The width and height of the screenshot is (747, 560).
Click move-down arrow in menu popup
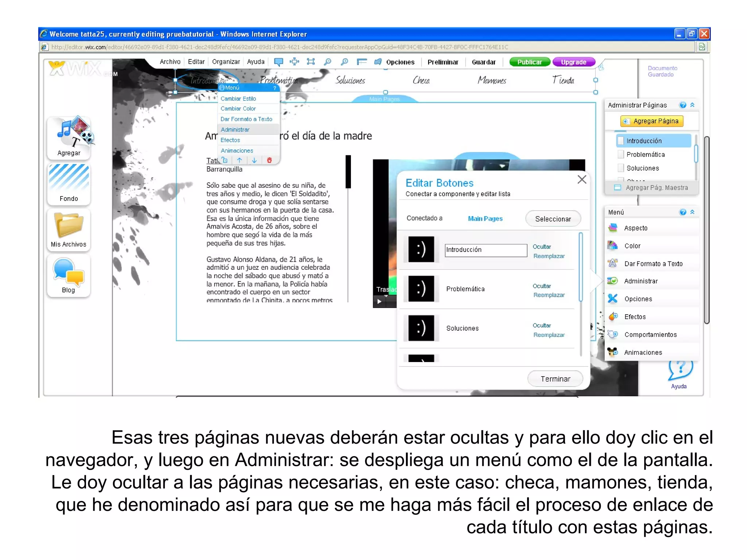pyautogui.click(x=254, y=160)
